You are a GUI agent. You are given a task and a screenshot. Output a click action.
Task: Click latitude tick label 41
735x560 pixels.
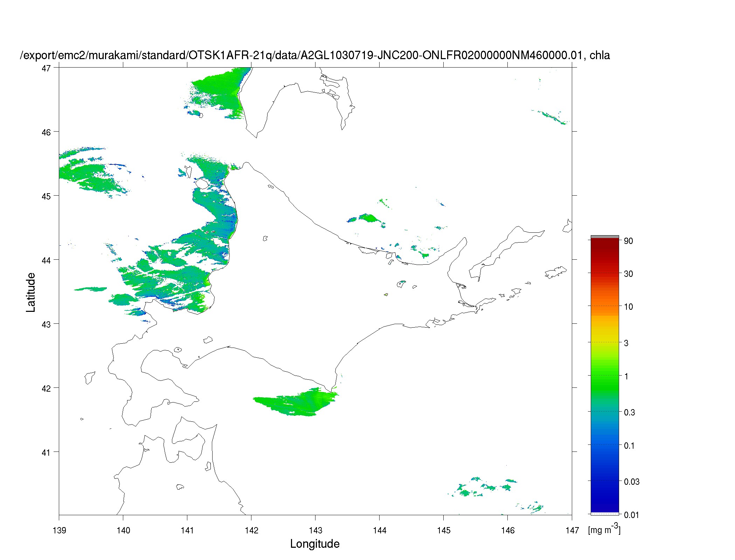click(x=46, y=453)
